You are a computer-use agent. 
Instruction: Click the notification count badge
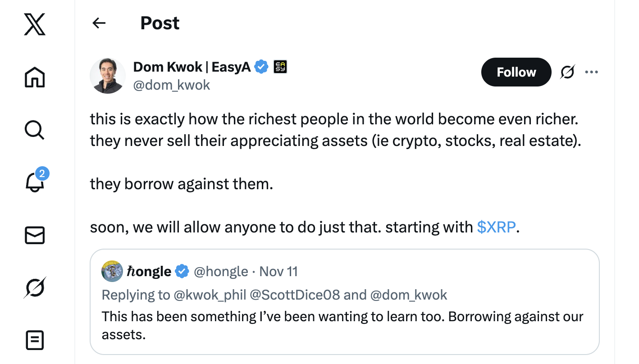[43, 174]
